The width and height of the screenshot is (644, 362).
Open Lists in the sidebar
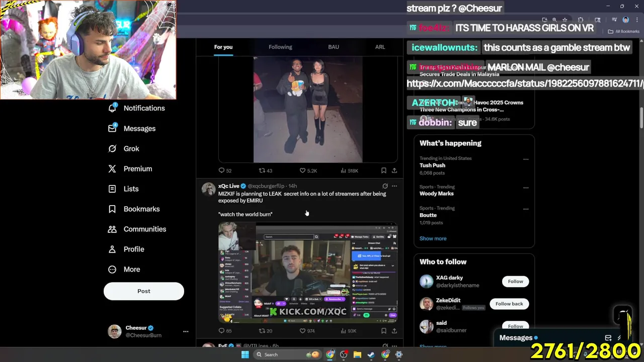tap(124, 189)
